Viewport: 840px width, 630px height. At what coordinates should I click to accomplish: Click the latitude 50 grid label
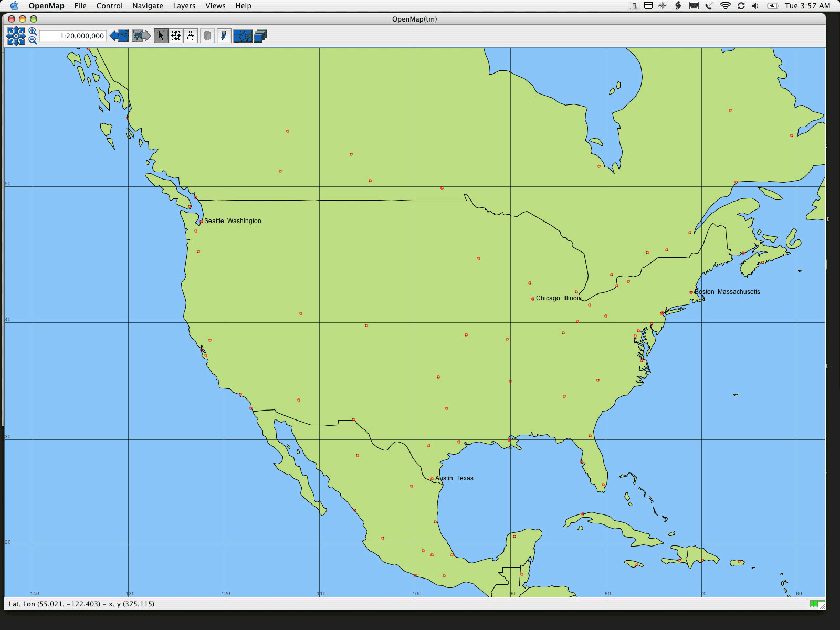click(x=7, y=184)
